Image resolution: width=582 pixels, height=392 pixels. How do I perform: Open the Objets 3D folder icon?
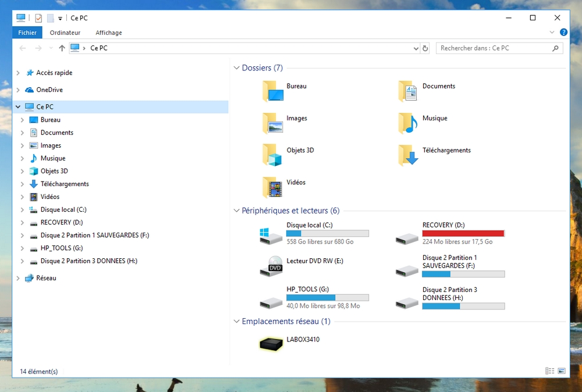tap(271, 155)
